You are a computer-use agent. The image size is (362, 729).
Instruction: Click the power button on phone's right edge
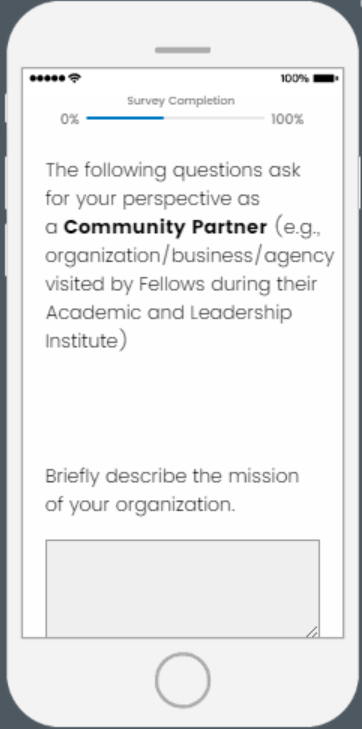point(360,183)
